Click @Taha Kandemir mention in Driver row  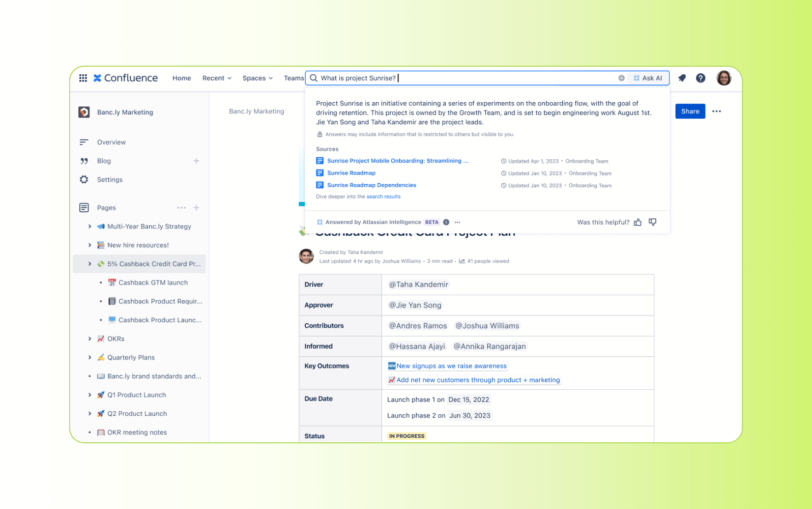click(418, 285)
